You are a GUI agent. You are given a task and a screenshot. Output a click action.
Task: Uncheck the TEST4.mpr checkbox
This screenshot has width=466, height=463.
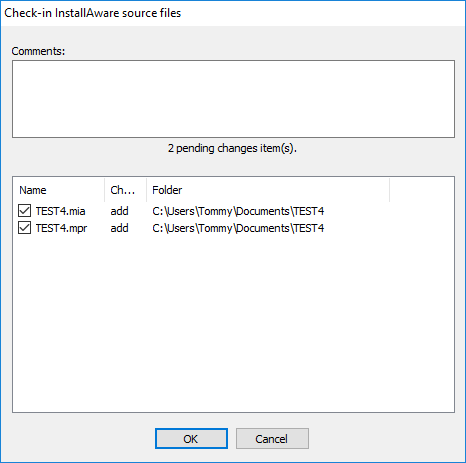pos(25,228)
